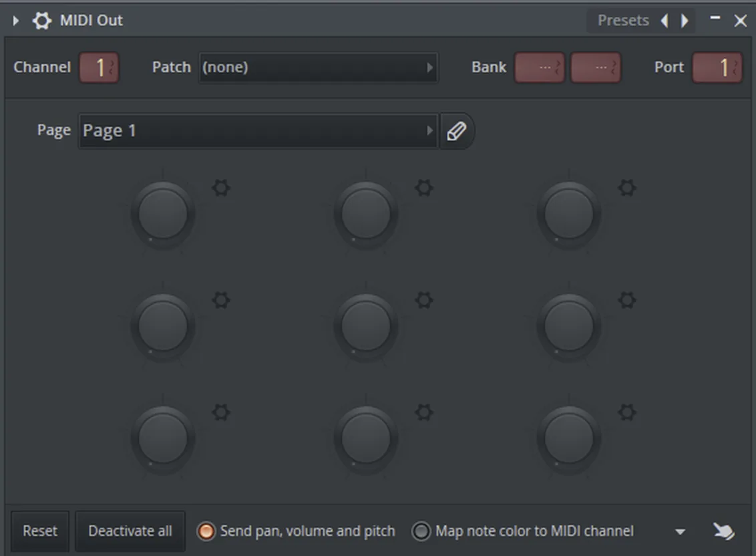Click bottom-middle controller knob
This screenshot has height=556, width=756.
366,439
